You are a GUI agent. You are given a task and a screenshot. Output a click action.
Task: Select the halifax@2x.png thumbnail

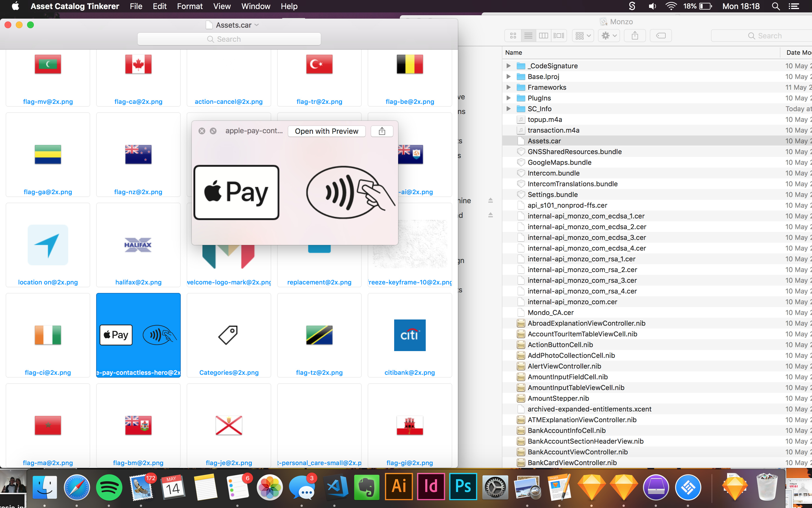pyautogui.click(x=138, y=245)
